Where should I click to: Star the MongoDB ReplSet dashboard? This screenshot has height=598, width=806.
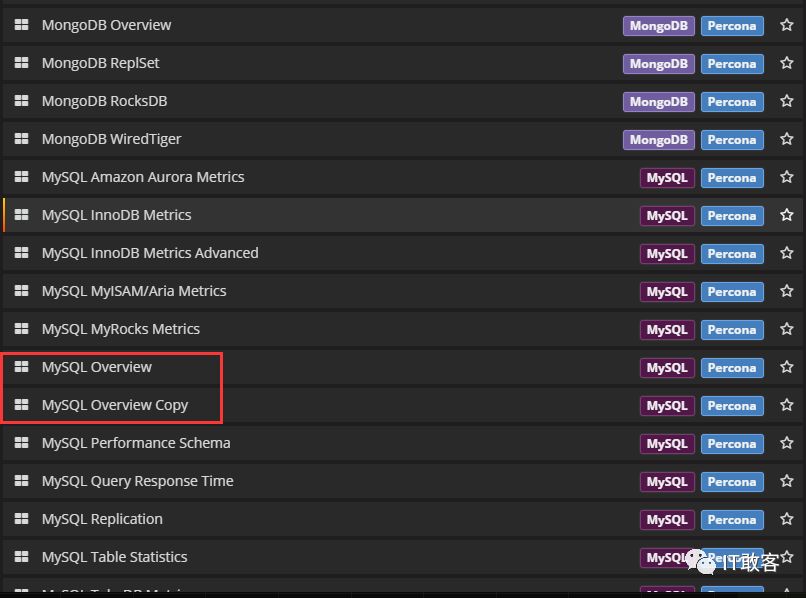point(786,63)
